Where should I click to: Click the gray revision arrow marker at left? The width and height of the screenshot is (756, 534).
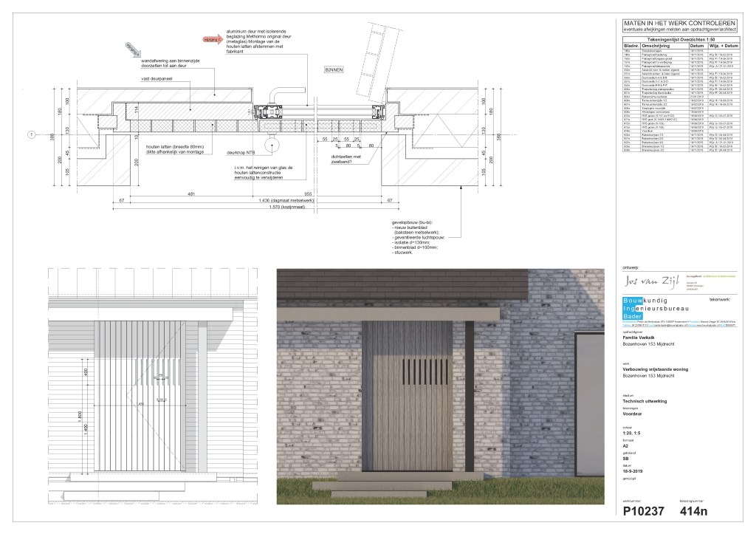pos(133,49)
